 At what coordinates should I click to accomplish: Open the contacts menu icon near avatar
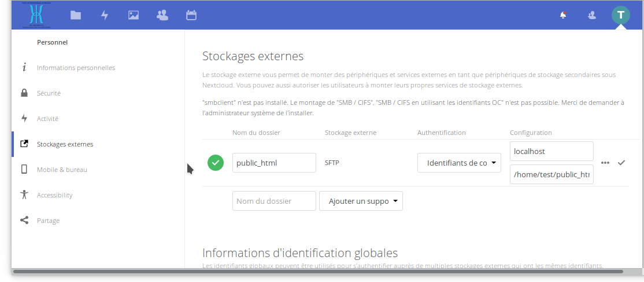coord(591,16)
